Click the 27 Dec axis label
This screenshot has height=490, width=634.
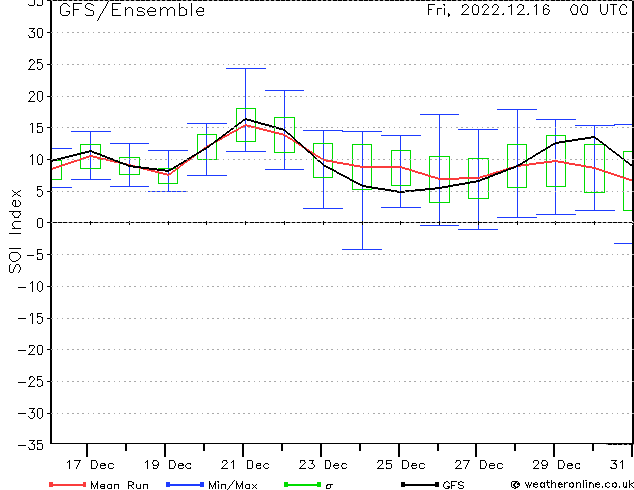[x=479, y=465]
